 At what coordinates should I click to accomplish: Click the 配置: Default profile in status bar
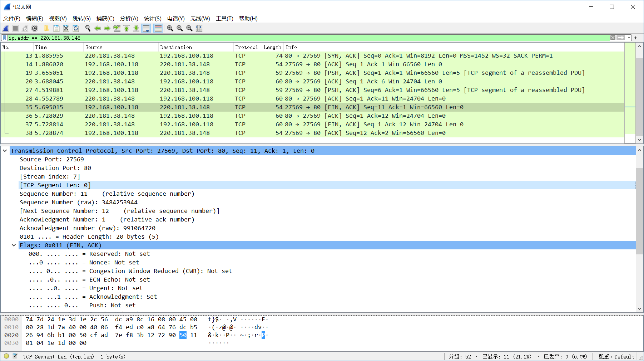[616, 356]
